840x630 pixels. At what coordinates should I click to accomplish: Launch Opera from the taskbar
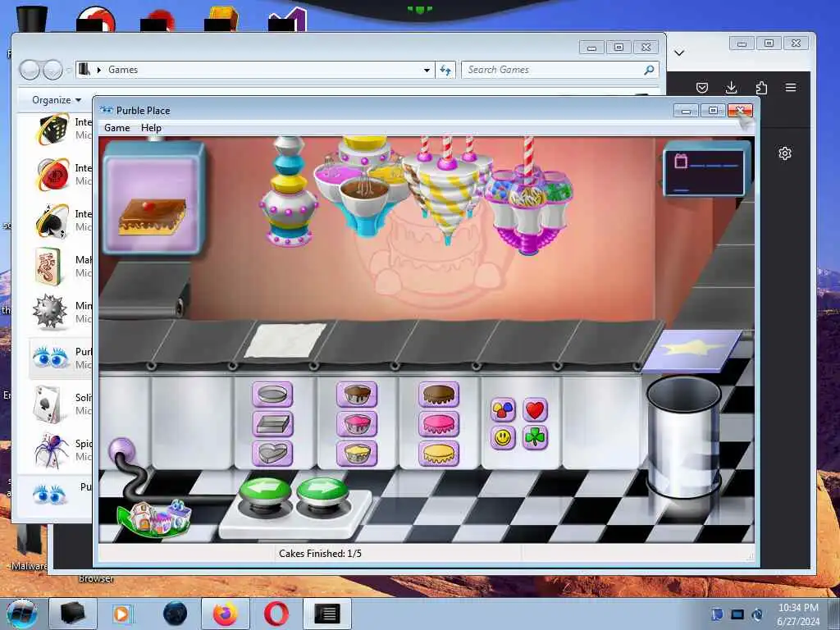(276, 614)
